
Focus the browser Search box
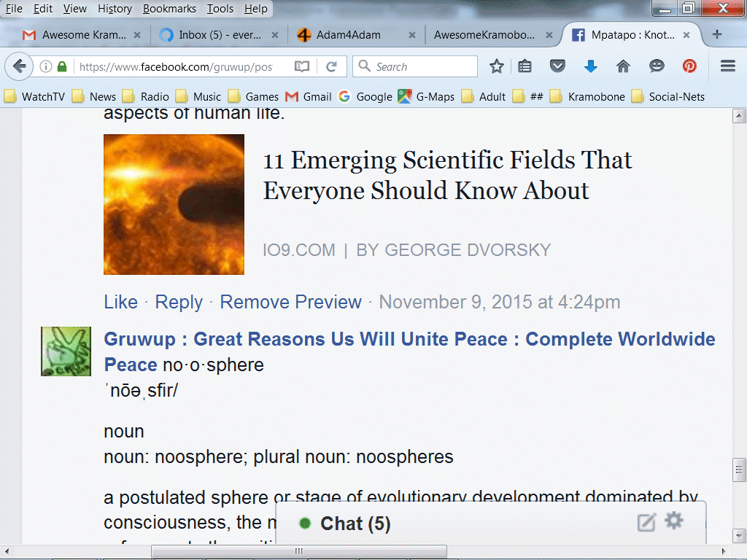coord(415,66)
